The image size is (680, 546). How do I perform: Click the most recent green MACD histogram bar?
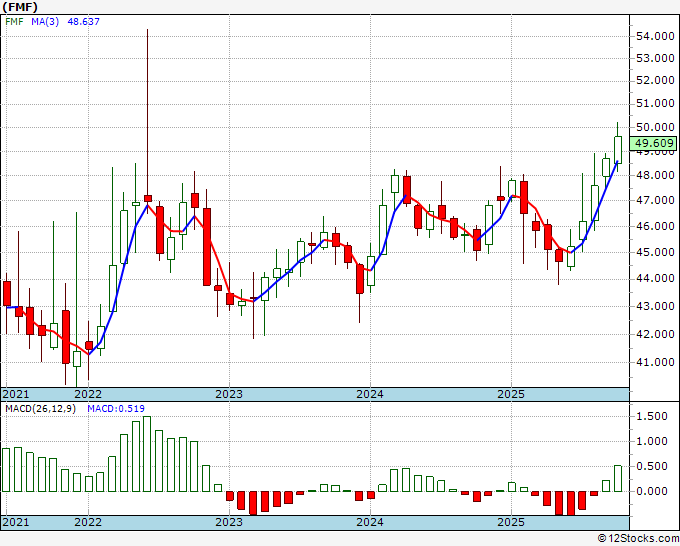pyautogui.click(x=618, y=478)
